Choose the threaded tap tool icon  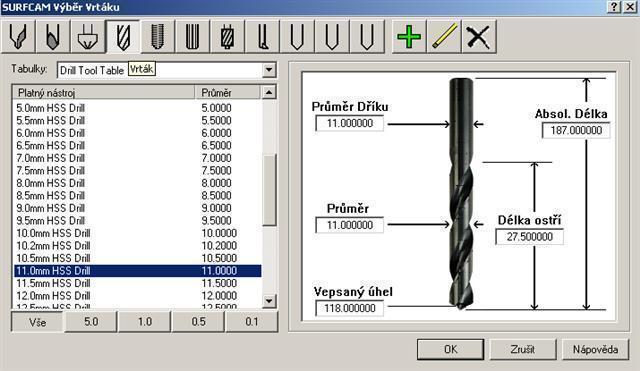click(158, 37)
